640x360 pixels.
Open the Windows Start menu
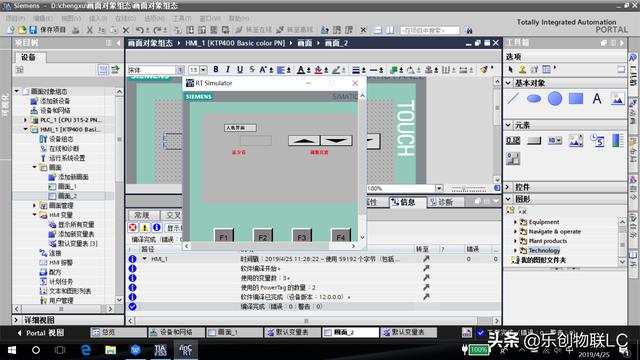[12, 350]
